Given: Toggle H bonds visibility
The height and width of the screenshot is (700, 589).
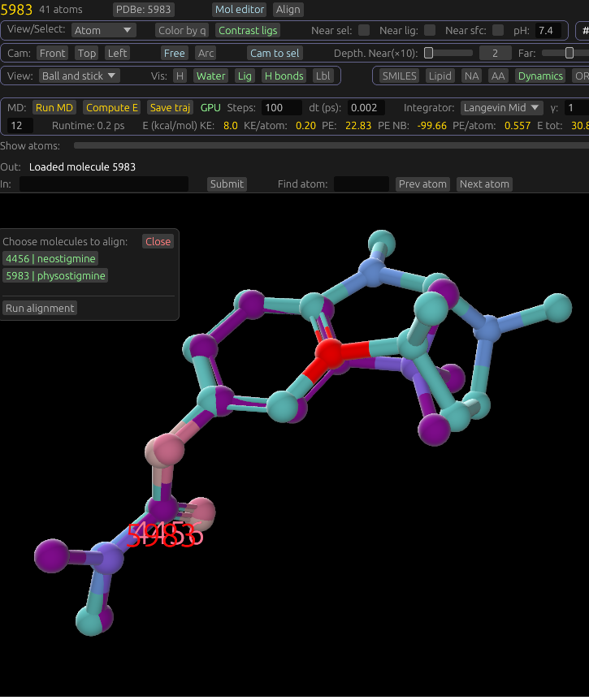Looking at the screenshot, I should (284, 76).
